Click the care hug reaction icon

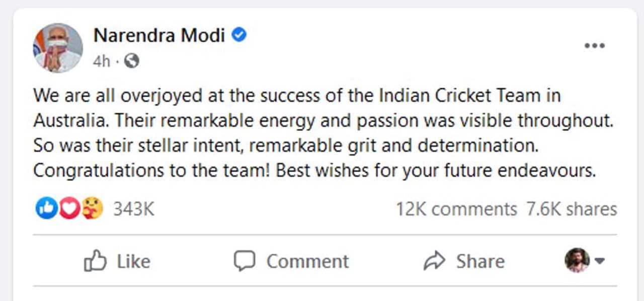[x=92, y=208]
